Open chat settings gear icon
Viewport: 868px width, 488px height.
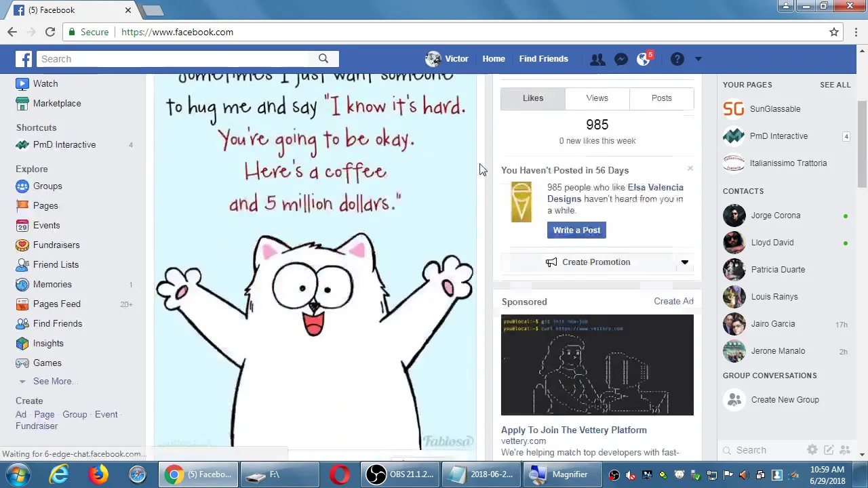tap(812, 450)
